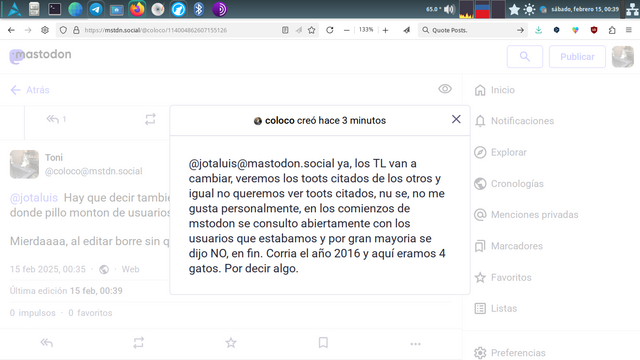Open the 0 impulsos count
Image resolution: width=640 pixels, height=360 pixels.
point(33,313)
